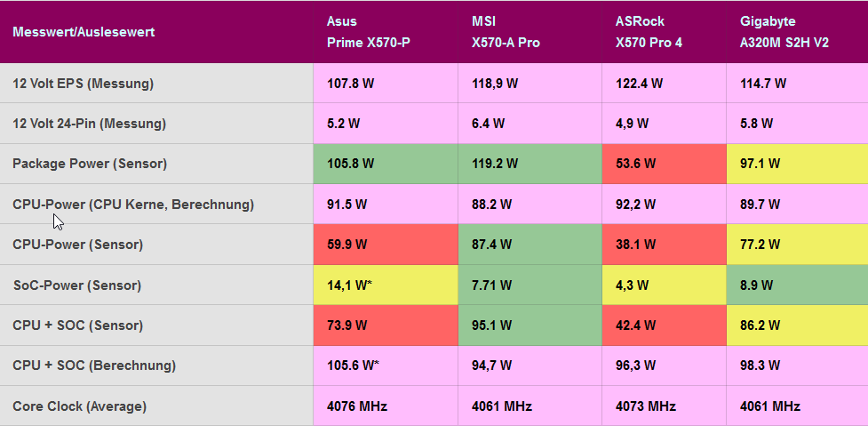Click the red 42.4 W CPU+SOC cell
The height and width of the screenshot is (426, 868).
tap(664, 326)
